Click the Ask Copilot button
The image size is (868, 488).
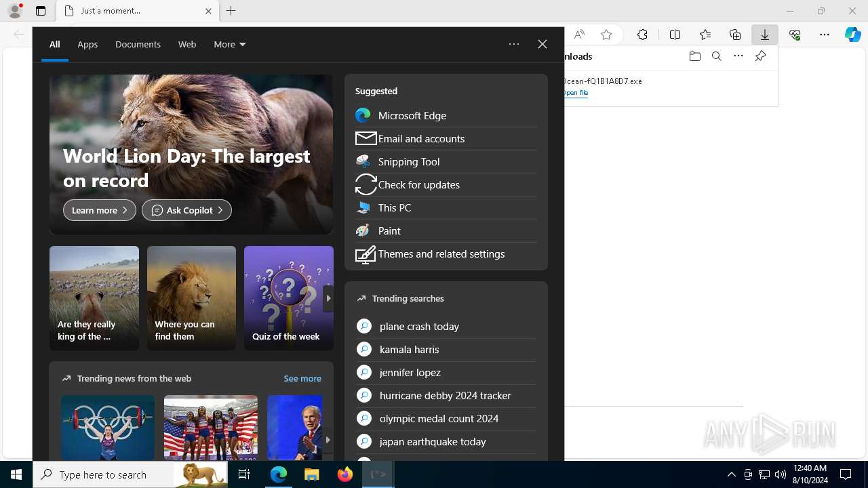tap(186, 210)
